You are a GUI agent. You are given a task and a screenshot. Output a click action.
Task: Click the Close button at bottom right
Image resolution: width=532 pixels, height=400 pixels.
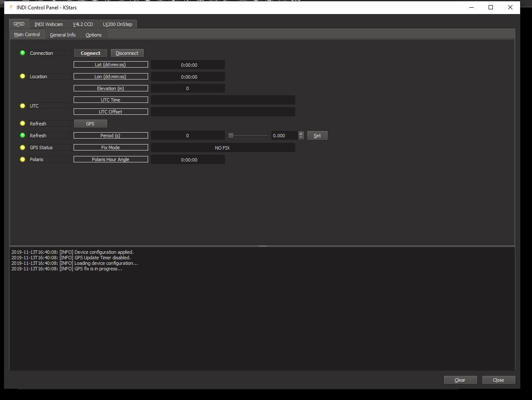[498, 380]
